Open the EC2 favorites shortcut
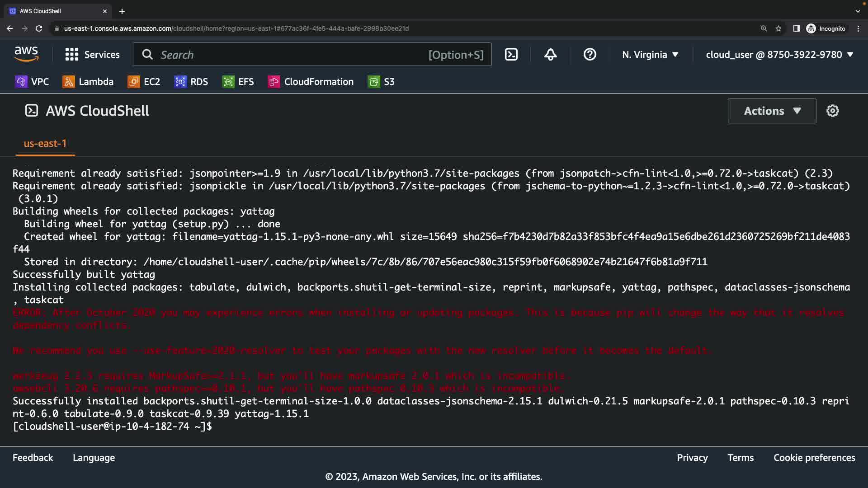 click(144, 82)
